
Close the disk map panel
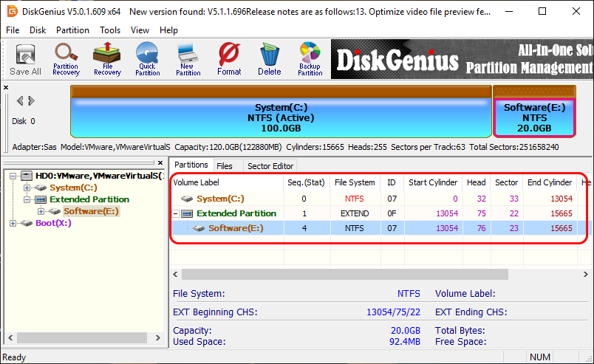point(6,88)
